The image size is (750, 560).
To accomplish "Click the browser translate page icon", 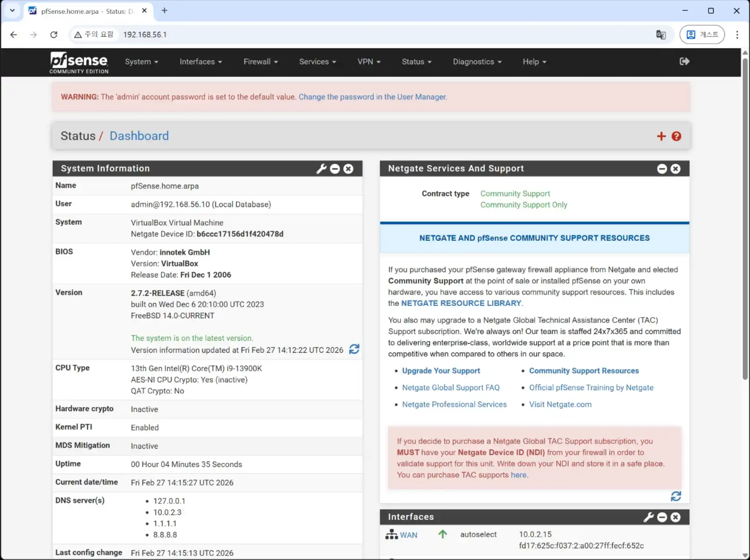I will tap(661, 35).
